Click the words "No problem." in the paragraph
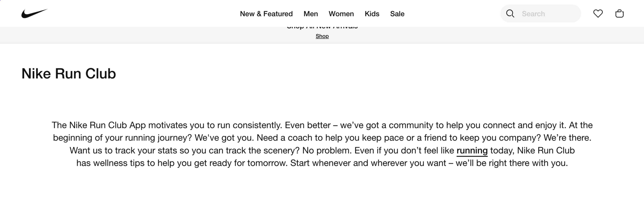Viewport: 644px width, 197px height. 327,151
